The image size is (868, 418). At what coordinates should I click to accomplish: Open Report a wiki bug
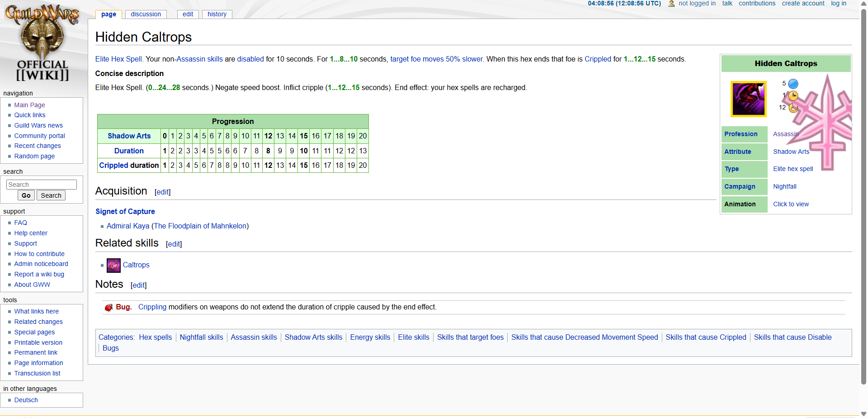[x=39, y=274]
